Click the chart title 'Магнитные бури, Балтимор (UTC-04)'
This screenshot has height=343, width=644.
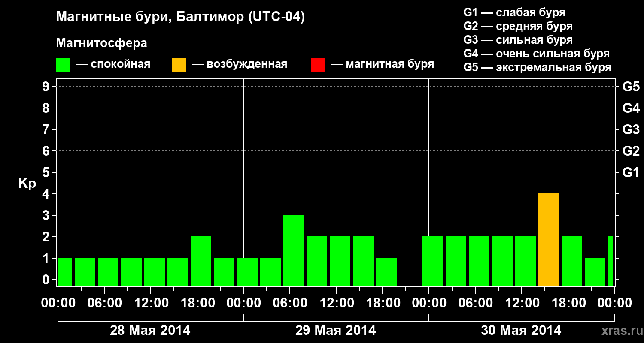[x=180, y=17]
